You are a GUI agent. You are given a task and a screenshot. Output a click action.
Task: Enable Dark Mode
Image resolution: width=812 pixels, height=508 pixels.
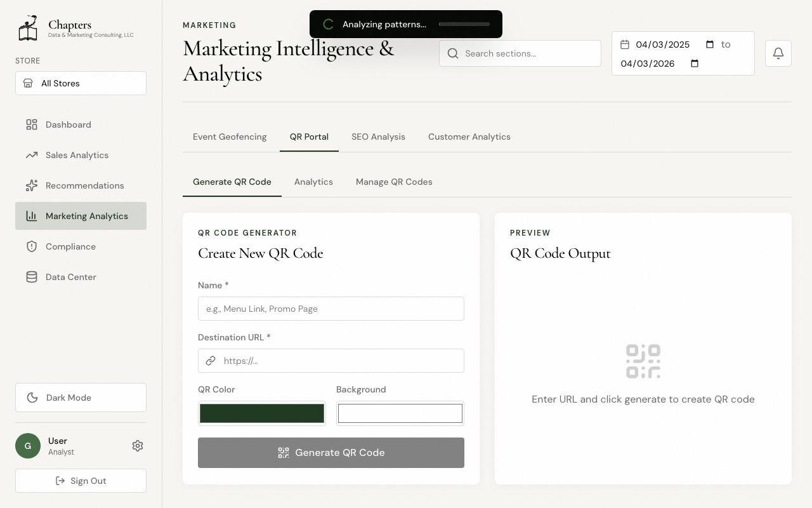click(81, 398)
